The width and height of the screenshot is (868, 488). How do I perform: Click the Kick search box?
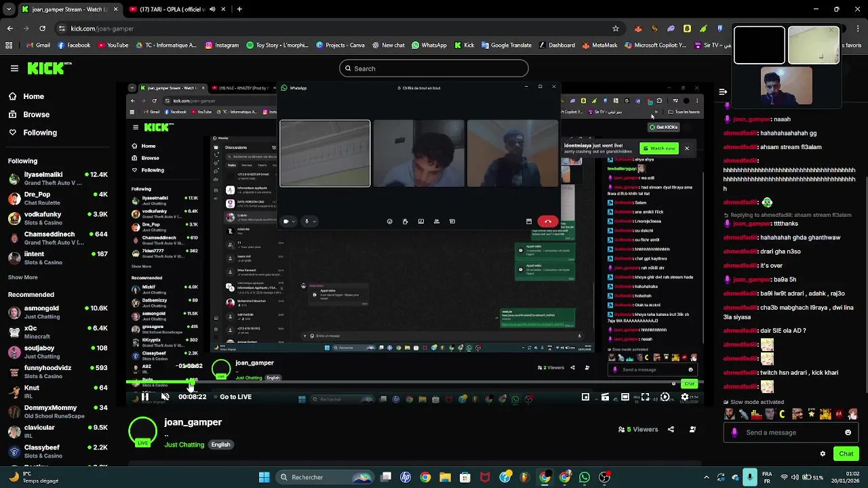tap(434, 68)
